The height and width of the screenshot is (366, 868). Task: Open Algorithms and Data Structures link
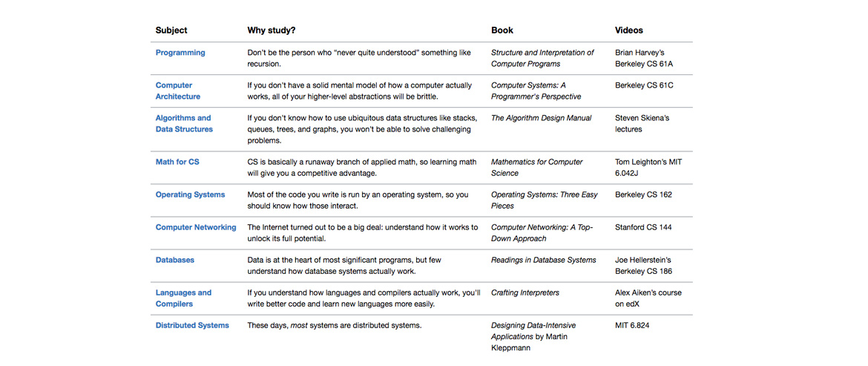point(184,123)
